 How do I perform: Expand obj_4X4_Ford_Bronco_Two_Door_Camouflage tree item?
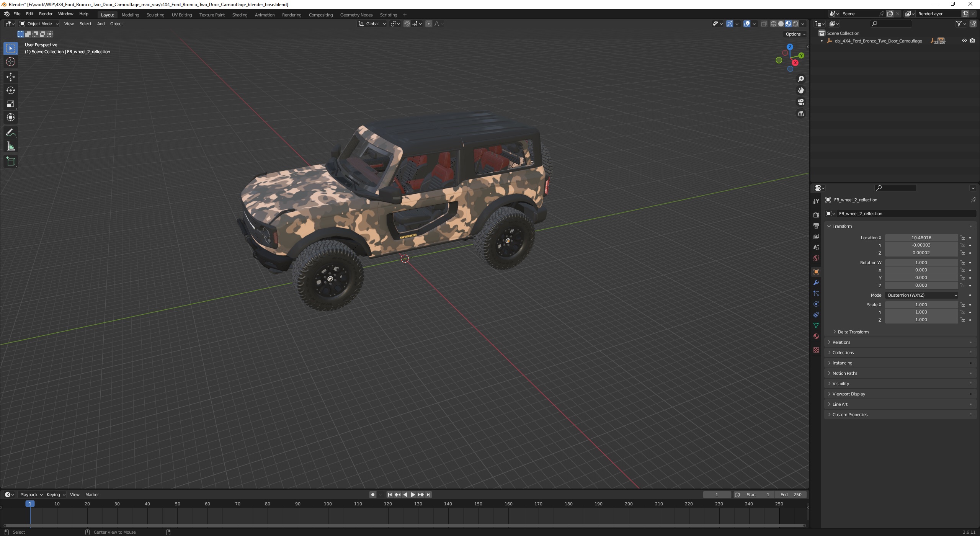point(822,41)
